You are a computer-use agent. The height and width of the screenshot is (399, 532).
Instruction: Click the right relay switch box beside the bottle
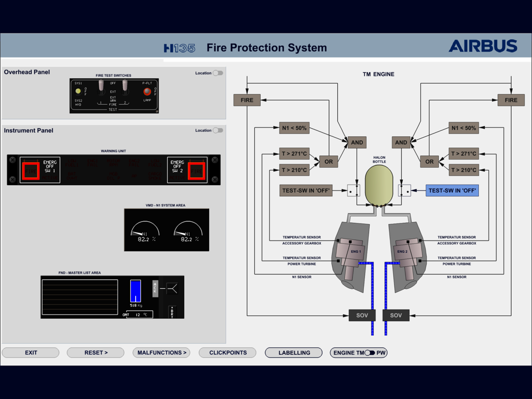[x=404, y=190]
